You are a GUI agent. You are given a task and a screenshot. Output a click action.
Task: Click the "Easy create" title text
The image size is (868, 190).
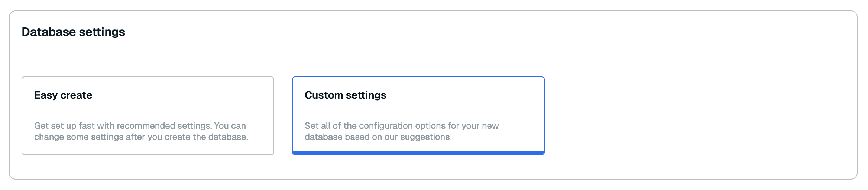point(63,95)
